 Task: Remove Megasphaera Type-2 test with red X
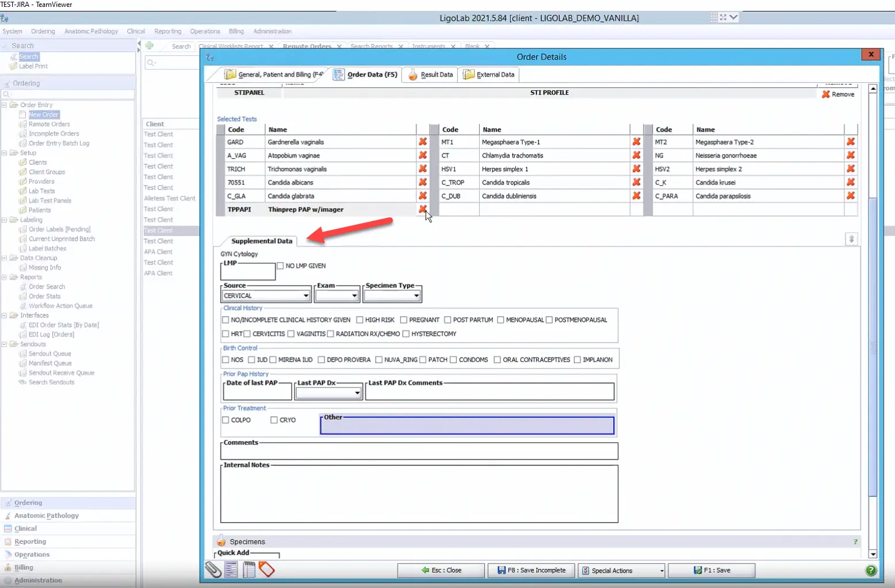[851, 141]
